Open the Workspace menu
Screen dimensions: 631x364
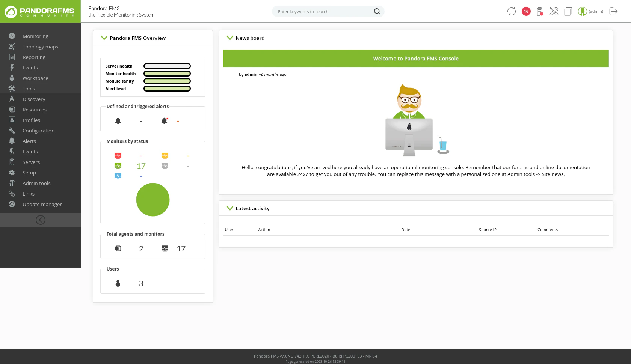coord(35,78)
